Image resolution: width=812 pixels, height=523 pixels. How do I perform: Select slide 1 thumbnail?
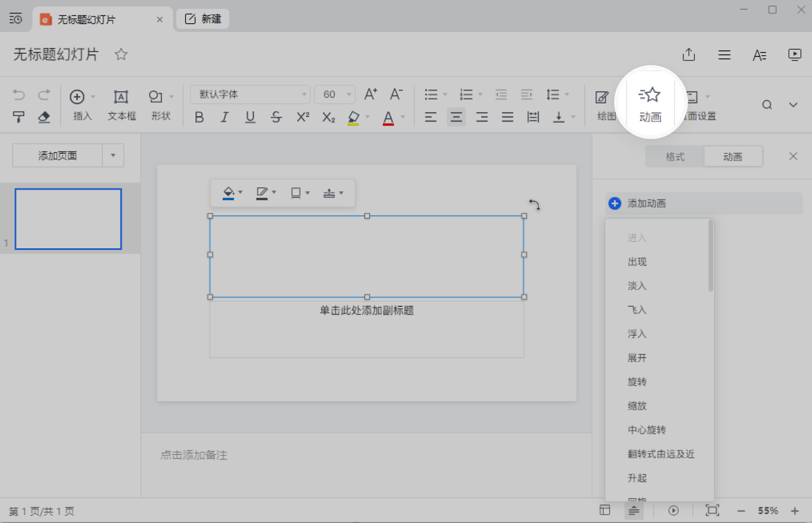[68, 219]
